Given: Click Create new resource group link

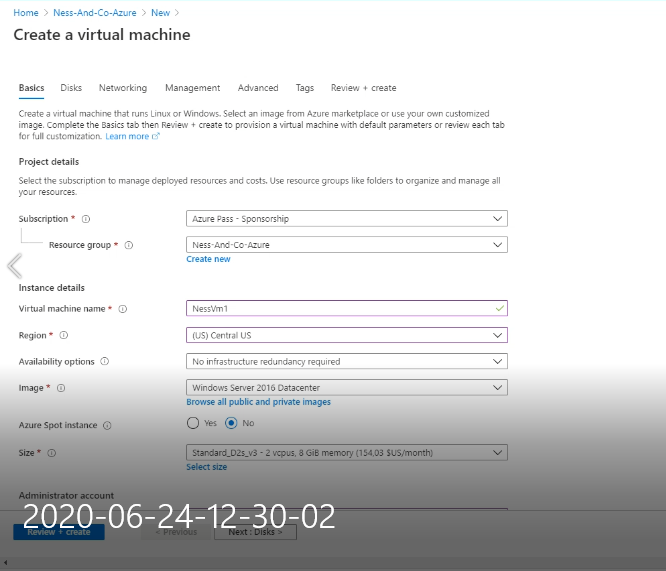Looking at the screenshot, I should pyautogui.click(x=208, y=259).
